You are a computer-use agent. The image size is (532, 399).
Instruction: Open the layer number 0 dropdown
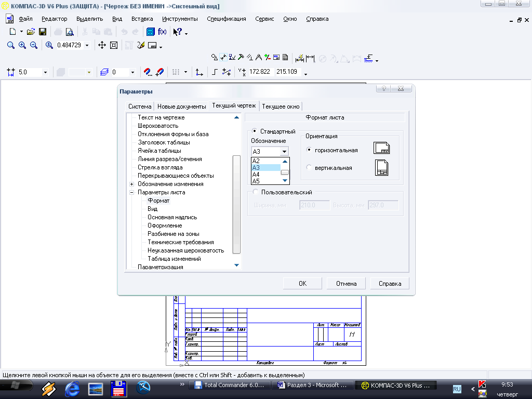[x=132, y=72]
